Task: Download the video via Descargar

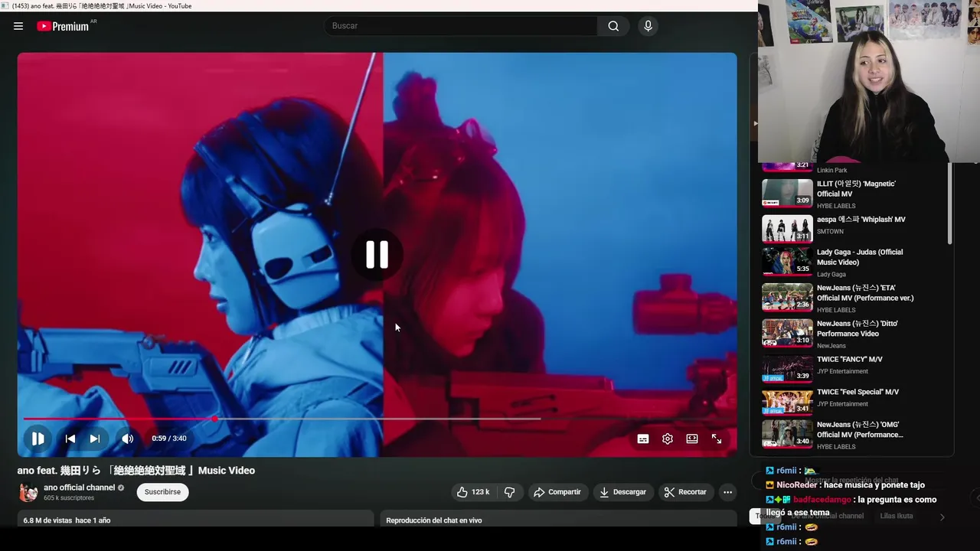Action: [623, 492]
